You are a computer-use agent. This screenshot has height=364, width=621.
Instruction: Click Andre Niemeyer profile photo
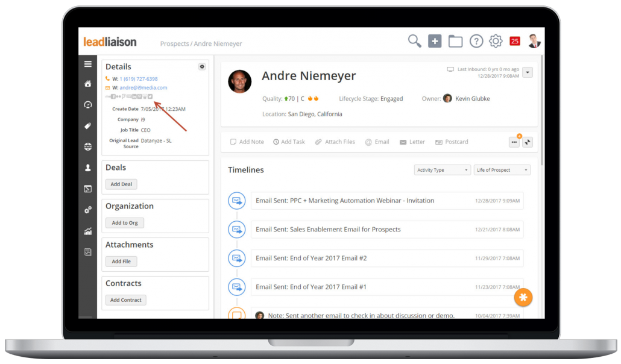(240, 81)
